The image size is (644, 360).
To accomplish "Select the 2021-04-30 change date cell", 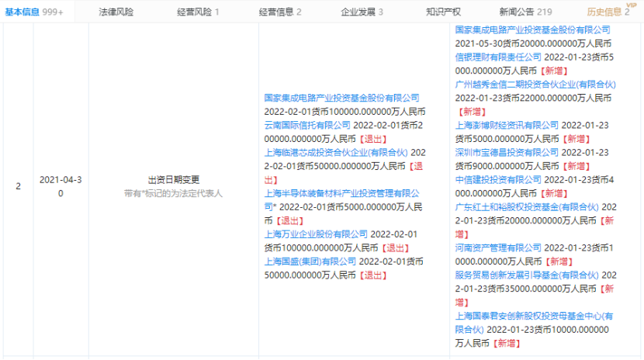I will pos(61,186).
